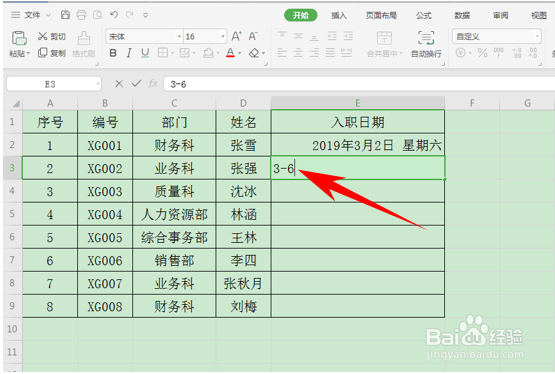The width and height of the screenshot is (555, 374).
Task: Toggle Bold formatting
Action: coord(113,53)
